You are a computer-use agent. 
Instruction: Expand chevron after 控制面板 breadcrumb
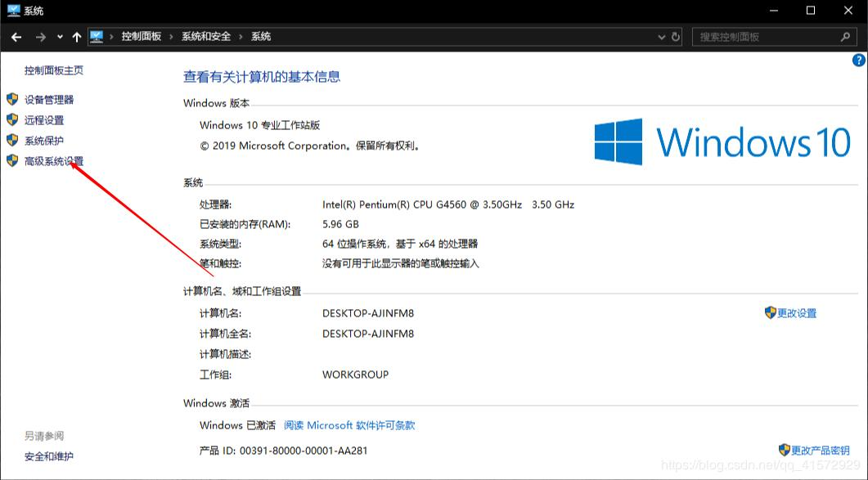coord(171,37)
